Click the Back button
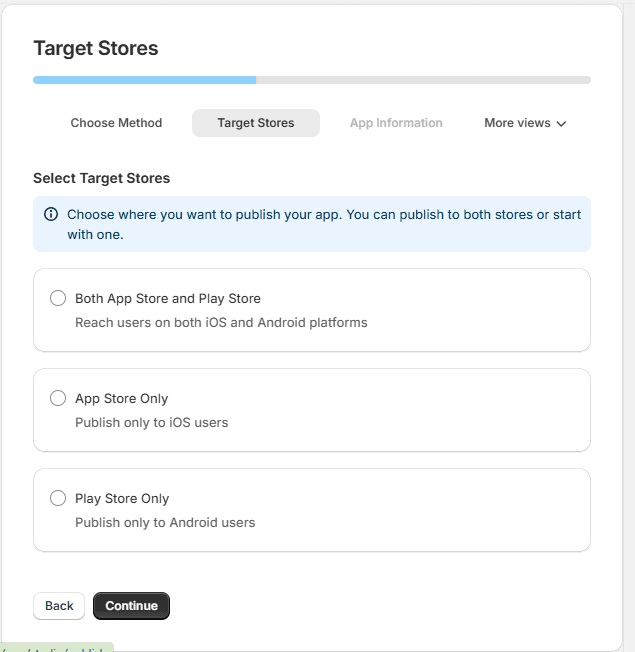 pos(59,606)
